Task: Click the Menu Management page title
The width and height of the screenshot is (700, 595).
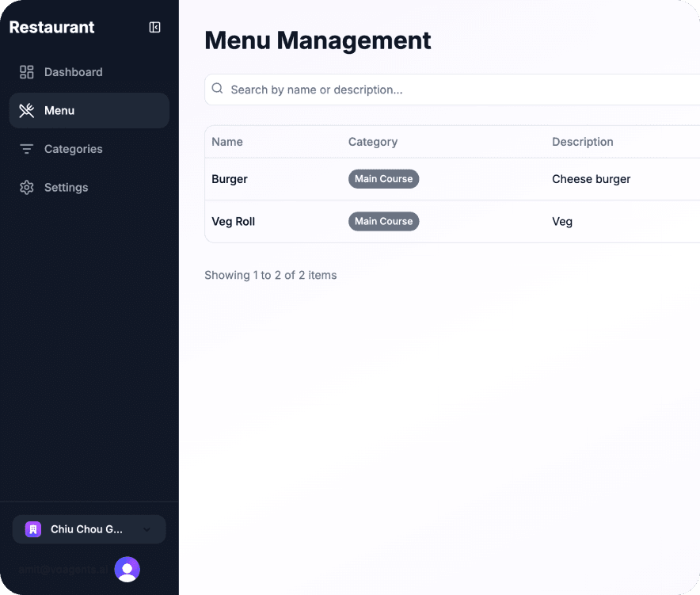Action: (x=318, y=40)
